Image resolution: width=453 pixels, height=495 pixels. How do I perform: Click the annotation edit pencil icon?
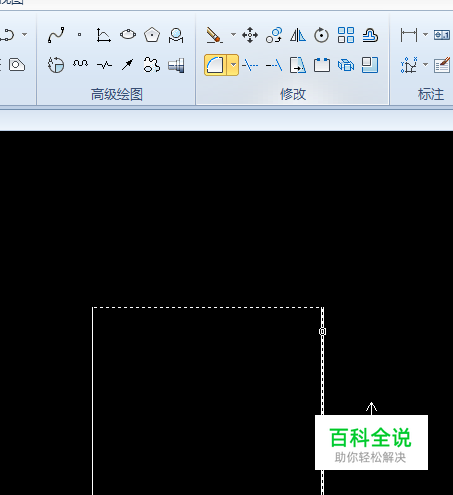tap(443, 65)
